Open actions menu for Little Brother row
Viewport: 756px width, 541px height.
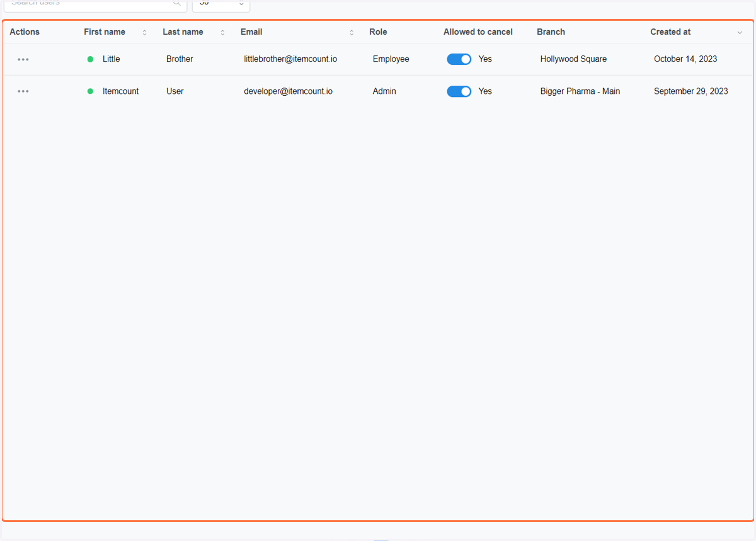point(23,59)
